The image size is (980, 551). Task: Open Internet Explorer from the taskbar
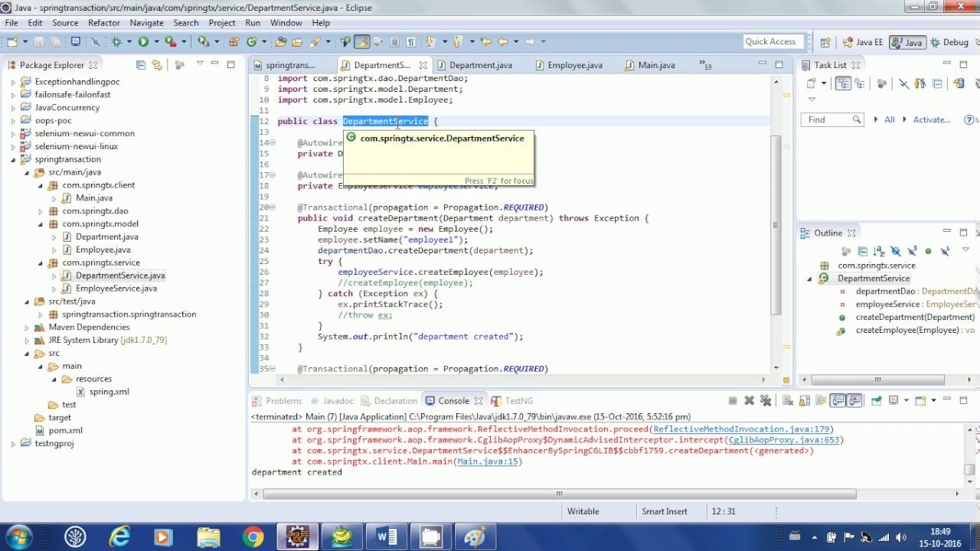119,536
